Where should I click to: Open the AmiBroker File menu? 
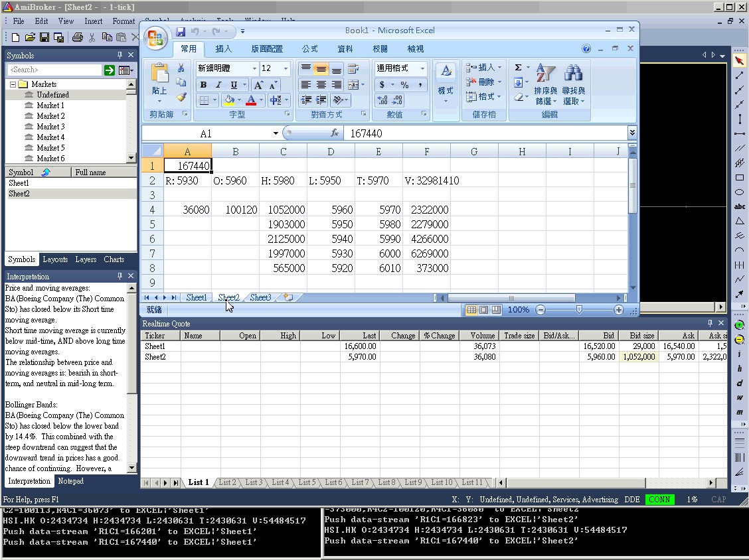[x=19, y=21]
